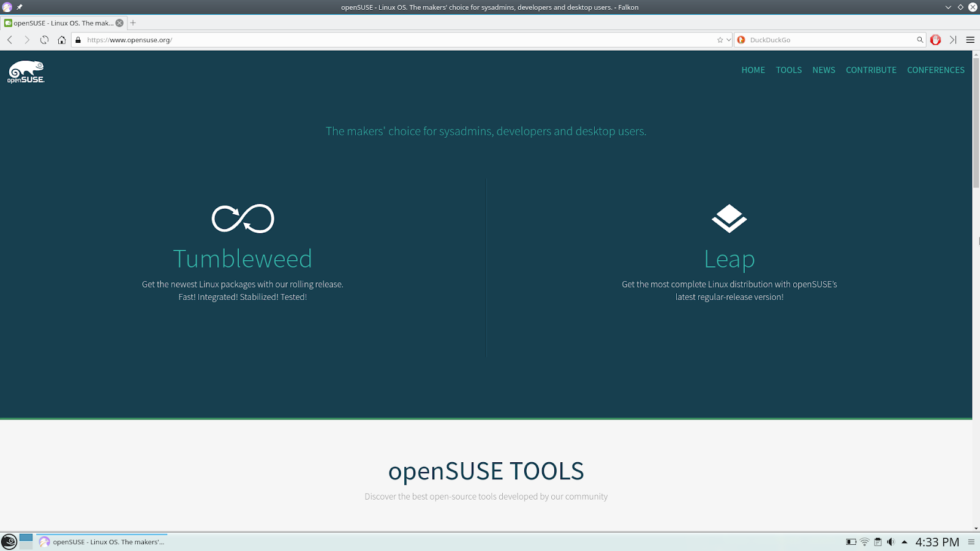Image resolution: width=980 pixels, height=551 pixels.
Task: Click the makers' choice tagline text
Action: click(x=486, y=131)
